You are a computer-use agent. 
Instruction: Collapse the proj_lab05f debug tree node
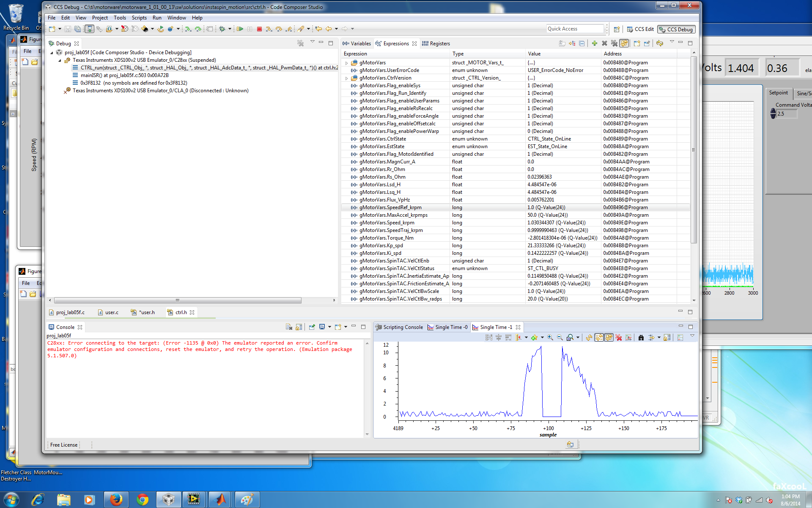coord(52,52)
